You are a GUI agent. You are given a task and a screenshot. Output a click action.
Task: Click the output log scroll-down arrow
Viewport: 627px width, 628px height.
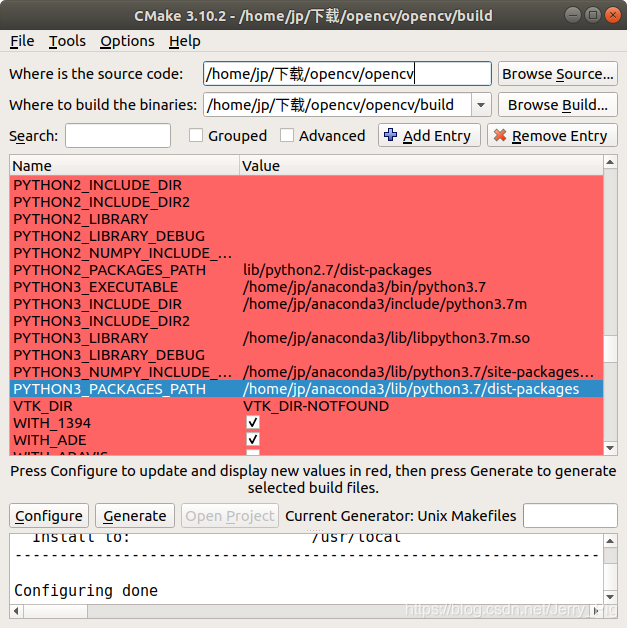[x=610, y=597]
